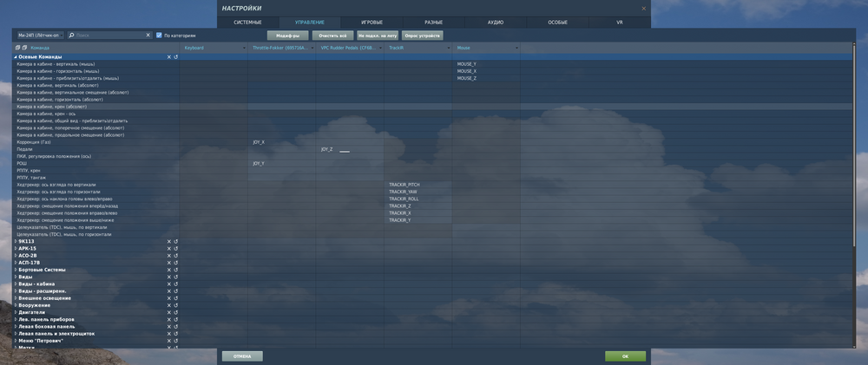
Task: Confirm settings with the OK button
Action: point(626,356)
